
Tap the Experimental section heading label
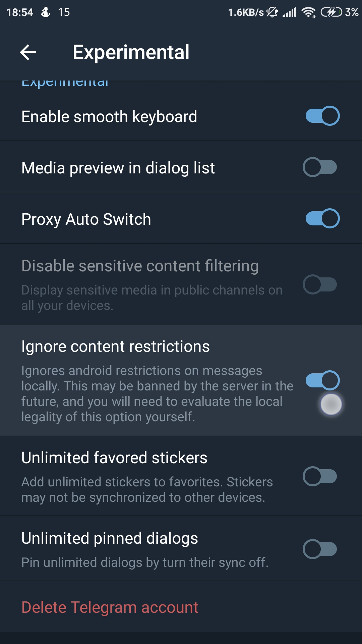pos(65,82)
